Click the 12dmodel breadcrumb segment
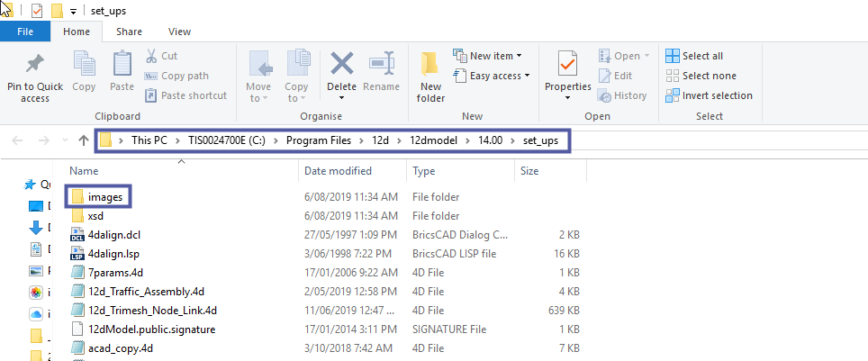Image resolution: width=868 pixels, height=361 pixels. [433, 140]
